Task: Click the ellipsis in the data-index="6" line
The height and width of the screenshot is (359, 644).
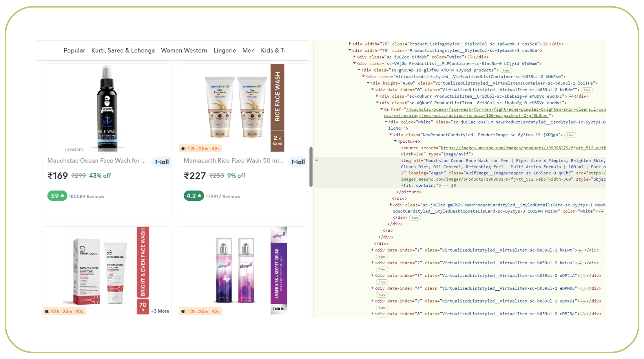Action: point(583,314)
